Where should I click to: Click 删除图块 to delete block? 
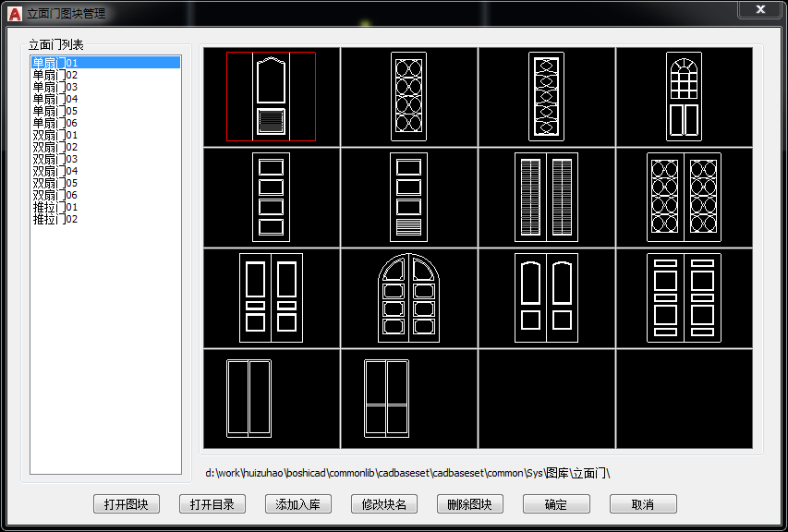[470, 504]
